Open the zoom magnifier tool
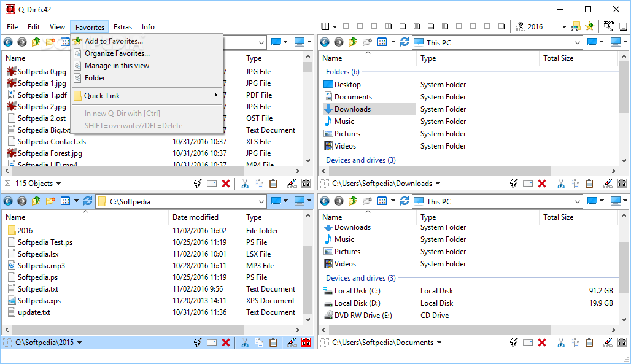Viewport: 631px width, 364px height. [x=608, y=26]
